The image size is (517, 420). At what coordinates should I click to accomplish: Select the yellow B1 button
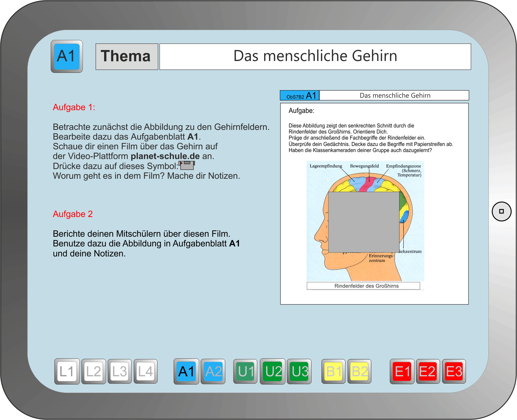point(333,371)
